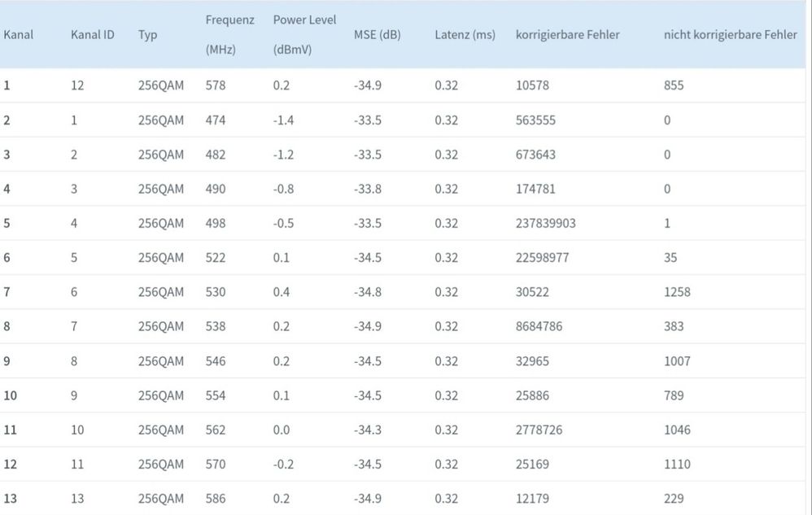Click the nicht korrigierbare Fehler header
The image size is (812, 515).
coord(730,35)
